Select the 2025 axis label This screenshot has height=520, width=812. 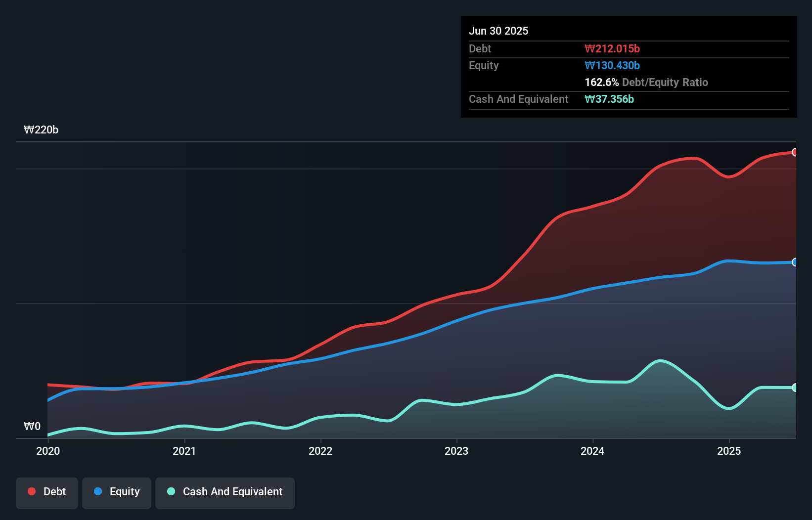pos(730,451)
